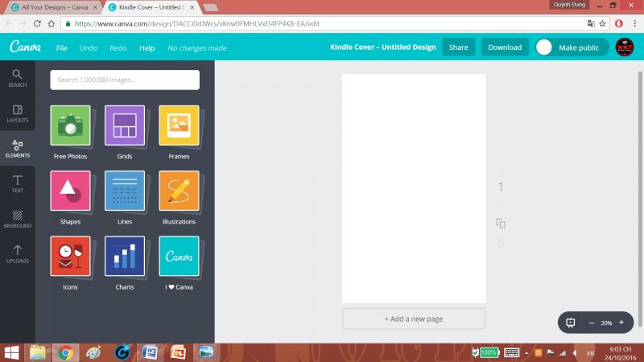The height and width of the screenshot is (362, 644).
Task: Open the Charts element category
Action: (x=125, y=257)
